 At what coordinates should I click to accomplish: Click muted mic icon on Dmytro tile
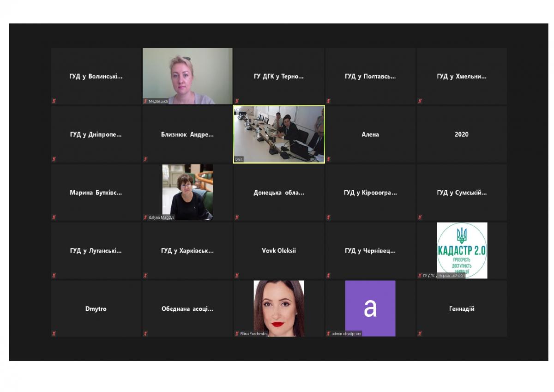pyautogui.click(x=54, y=333)
